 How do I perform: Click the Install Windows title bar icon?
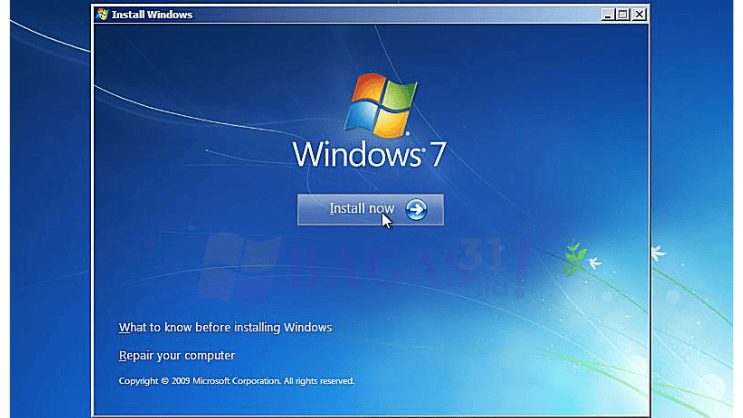click(101, 15)
